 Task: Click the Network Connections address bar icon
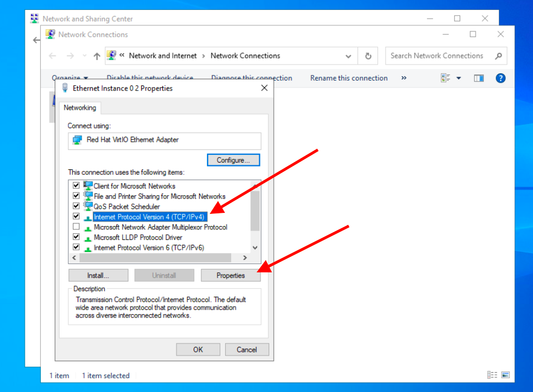[x=111, y=55]
